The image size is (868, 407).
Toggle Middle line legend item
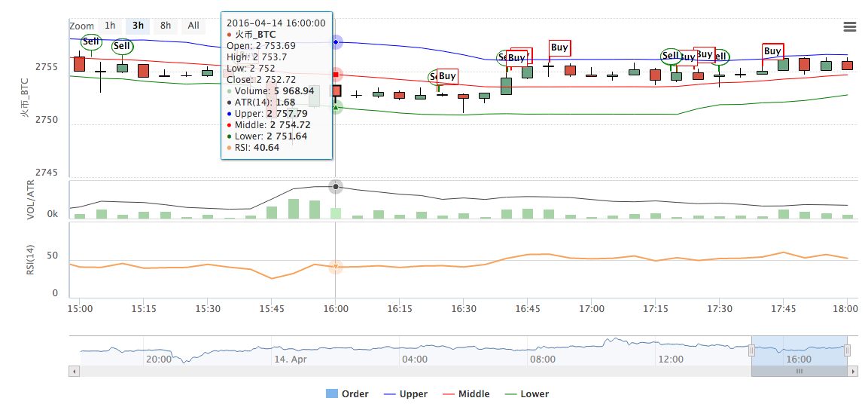tap(466, 394)
